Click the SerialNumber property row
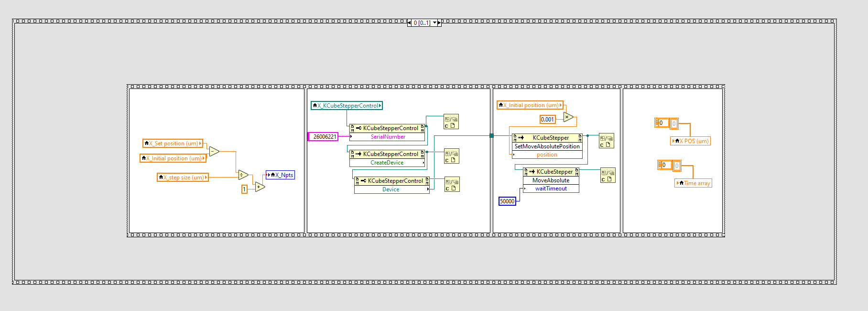Viewport: 868px width, 311px height. pyautogui.click(x=387, y=137)
